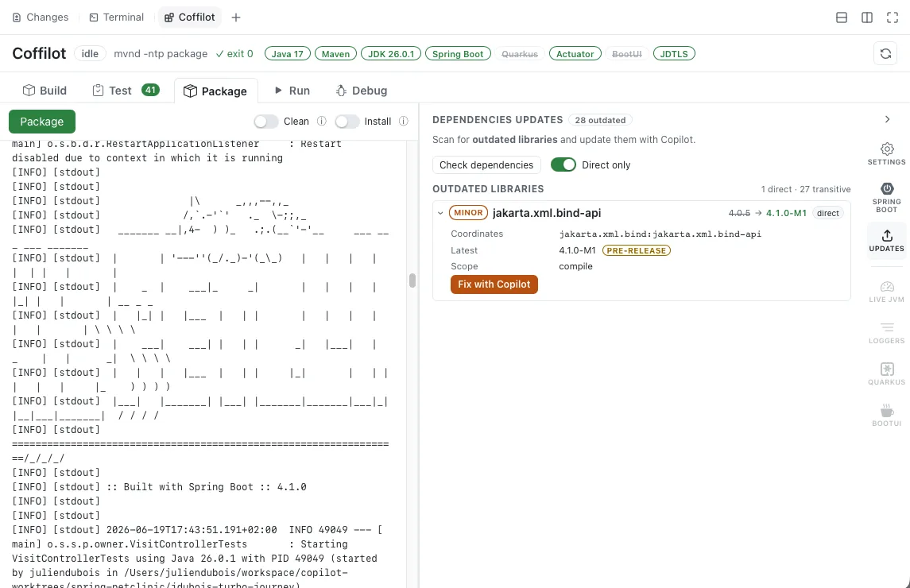Viewport: 910px width, 588px height.
Task: Open the Updates sidebar panel
Action: click(x=886, y=240)
